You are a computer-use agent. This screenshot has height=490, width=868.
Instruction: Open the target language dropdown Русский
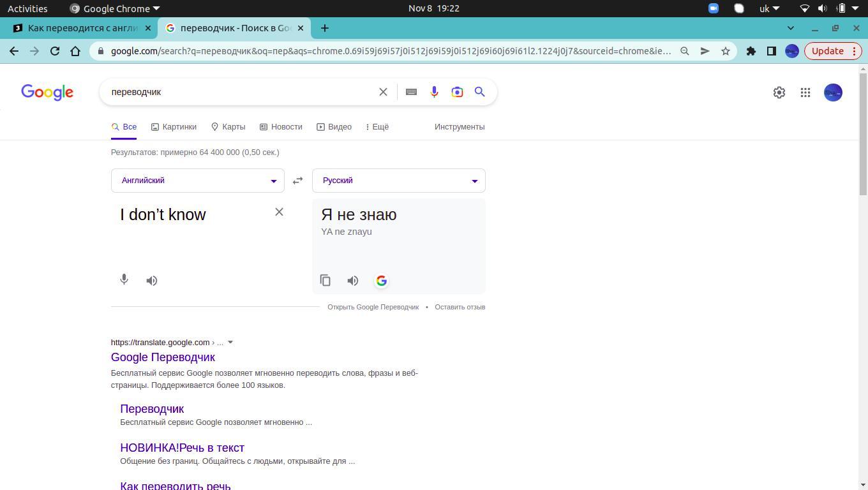[x=399, y=181]
